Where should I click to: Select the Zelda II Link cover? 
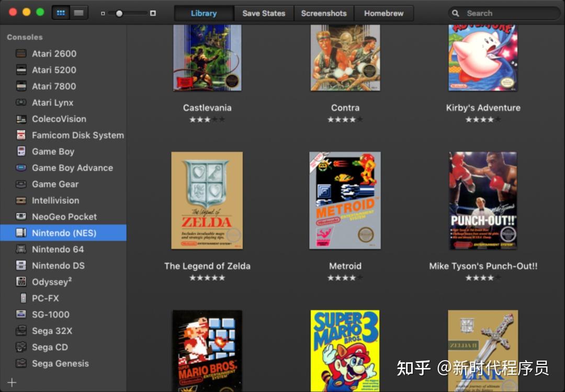coord(483,351)
